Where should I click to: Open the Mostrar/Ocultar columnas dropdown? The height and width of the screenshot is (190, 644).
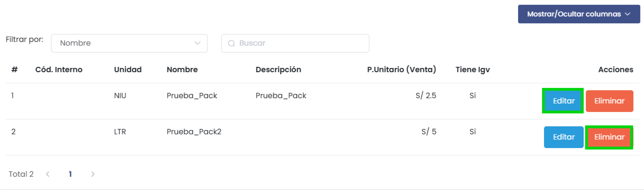(578, 14)
